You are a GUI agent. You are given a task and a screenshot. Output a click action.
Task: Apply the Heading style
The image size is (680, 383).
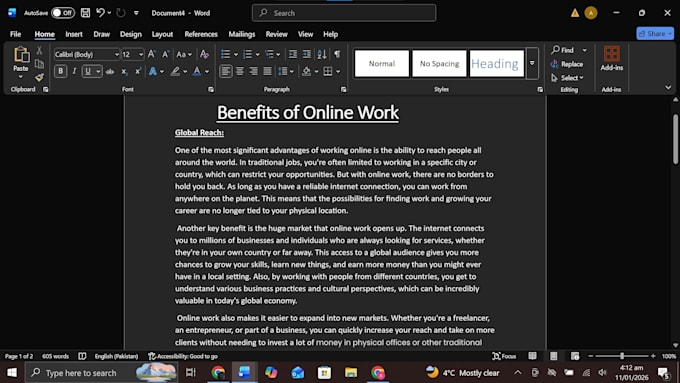click(497, 63)
